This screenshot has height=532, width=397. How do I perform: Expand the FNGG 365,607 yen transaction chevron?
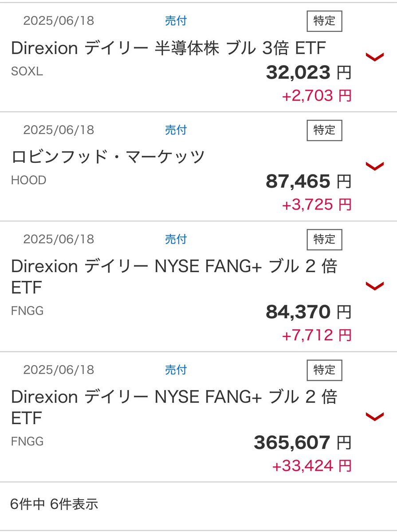375,416
